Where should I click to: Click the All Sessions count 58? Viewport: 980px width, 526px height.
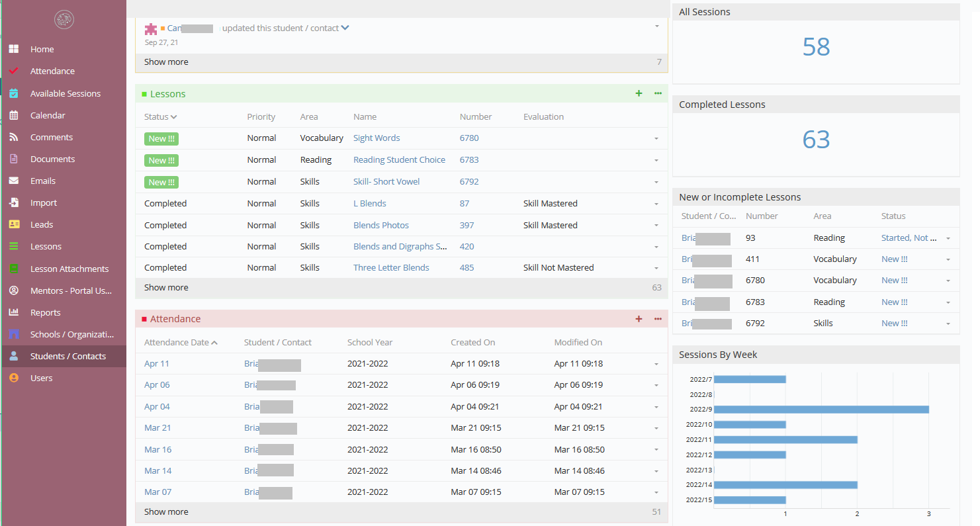click(x=816, y=47)
